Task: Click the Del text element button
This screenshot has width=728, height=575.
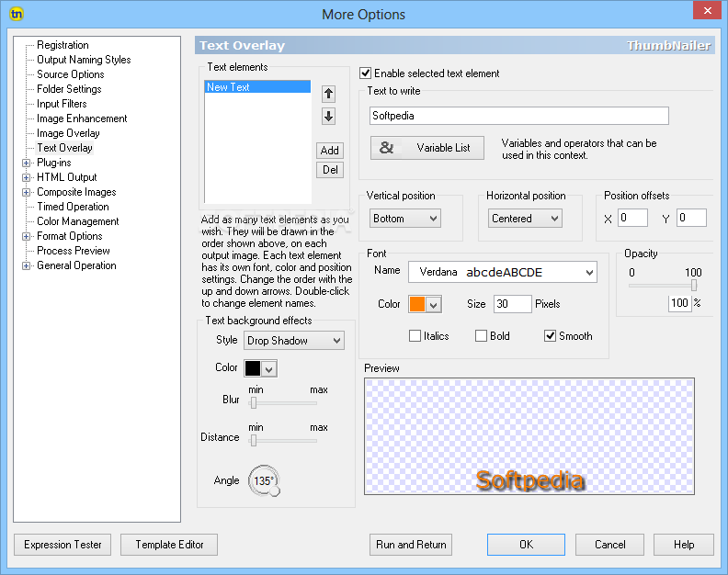Action: (330, 170)
